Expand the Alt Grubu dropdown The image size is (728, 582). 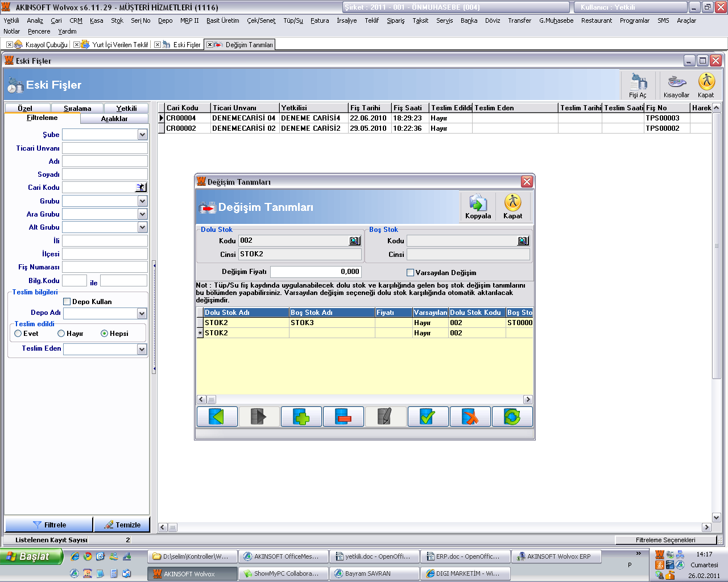coord(142,227)
